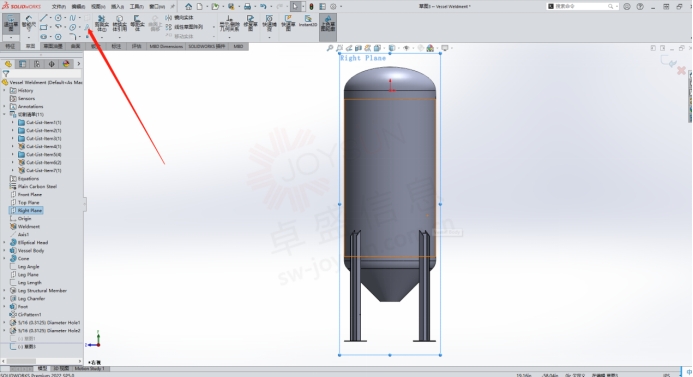
Task: Expand the Elliptical Head feature
Action: coord(4,243)
